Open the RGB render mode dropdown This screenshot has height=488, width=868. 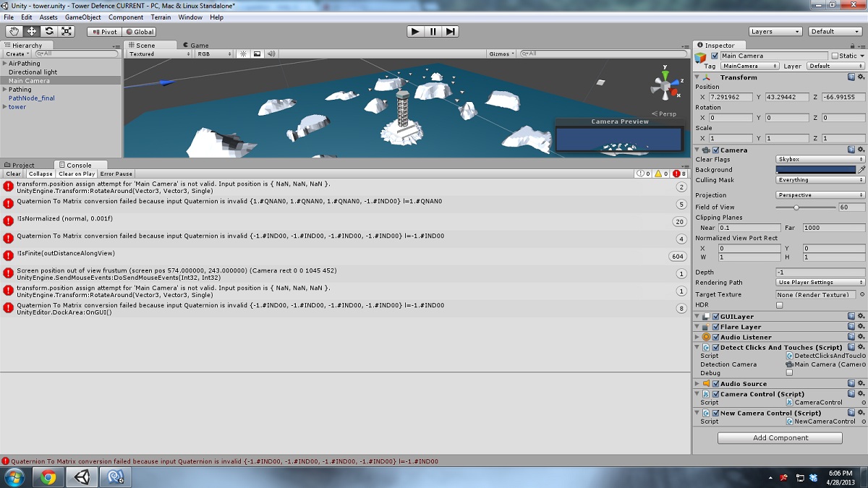(214, 53)
